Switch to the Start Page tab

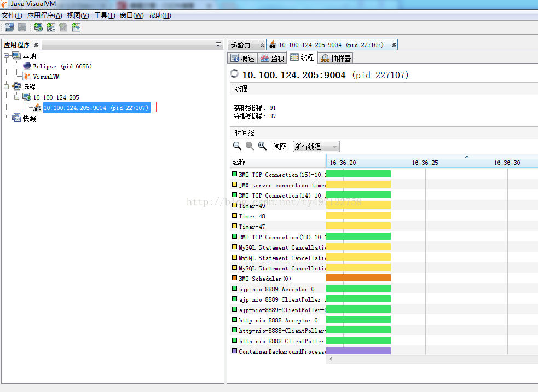coord(241,45)
